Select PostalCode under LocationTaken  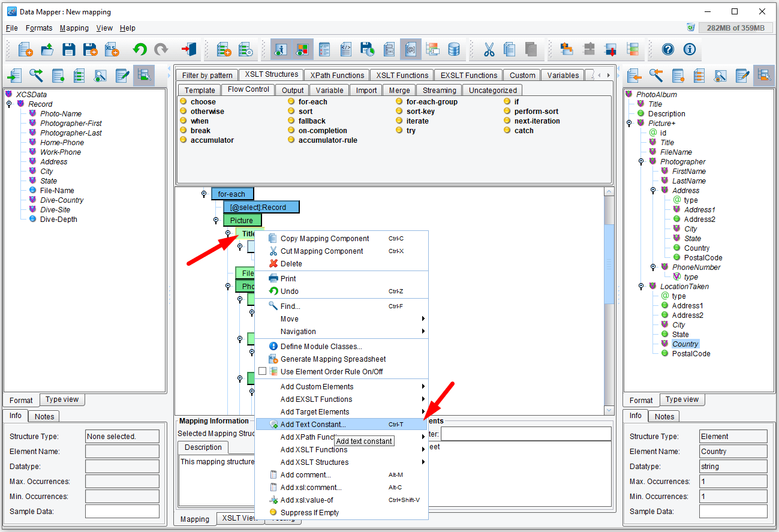tap(691, 354)
